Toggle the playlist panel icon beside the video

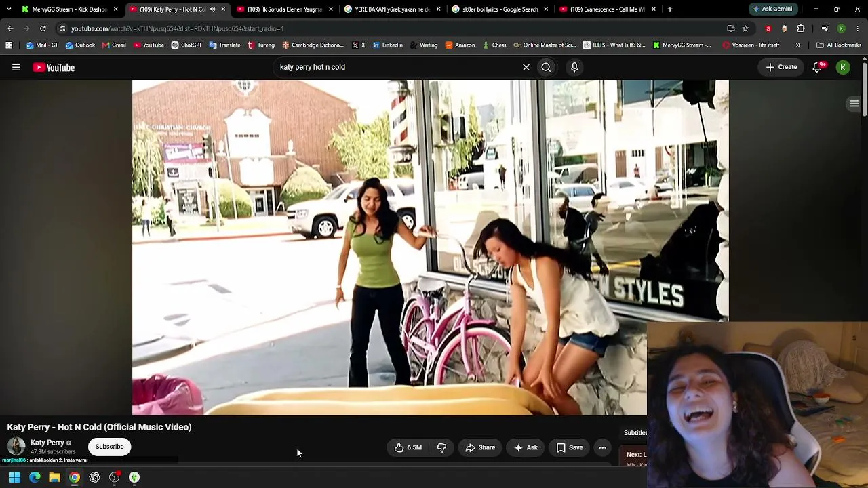(x=854, y=104)
